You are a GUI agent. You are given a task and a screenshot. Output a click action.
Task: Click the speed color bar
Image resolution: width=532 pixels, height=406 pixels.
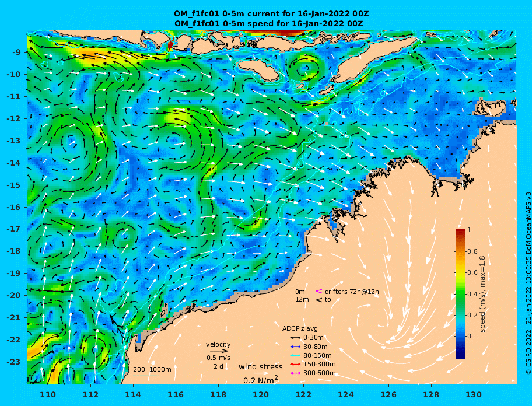[461, 294]
